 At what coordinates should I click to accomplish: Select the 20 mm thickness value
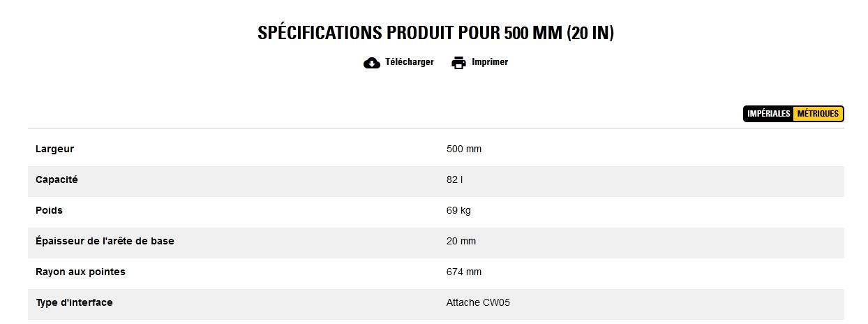[461, 241]
